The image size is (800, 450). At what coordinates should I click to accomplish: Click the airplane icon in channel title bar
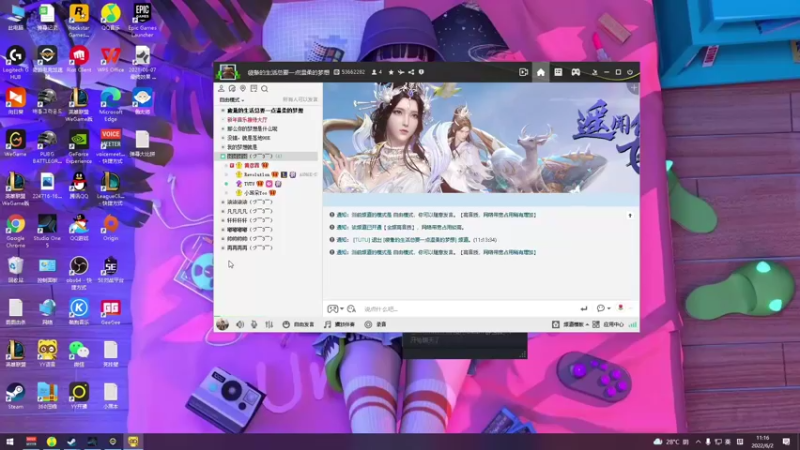click(401, 72)
